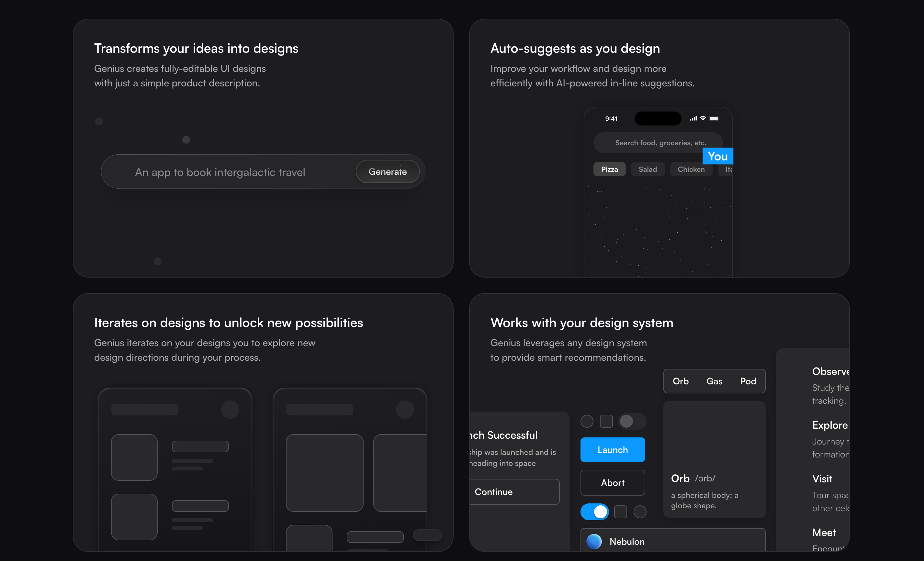Switch to the Orb tab

tap(680, 381)
